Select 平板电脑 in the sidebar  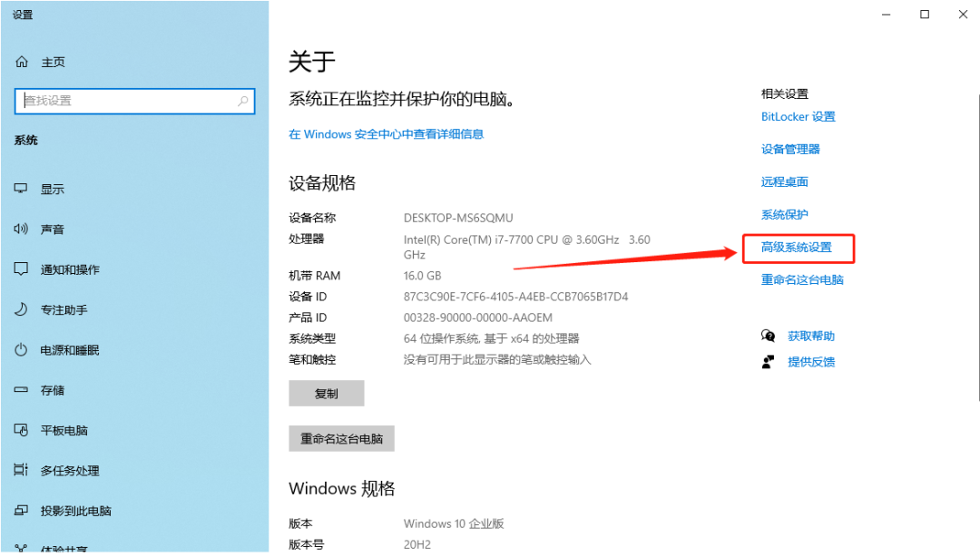click(x=64, y=431)
